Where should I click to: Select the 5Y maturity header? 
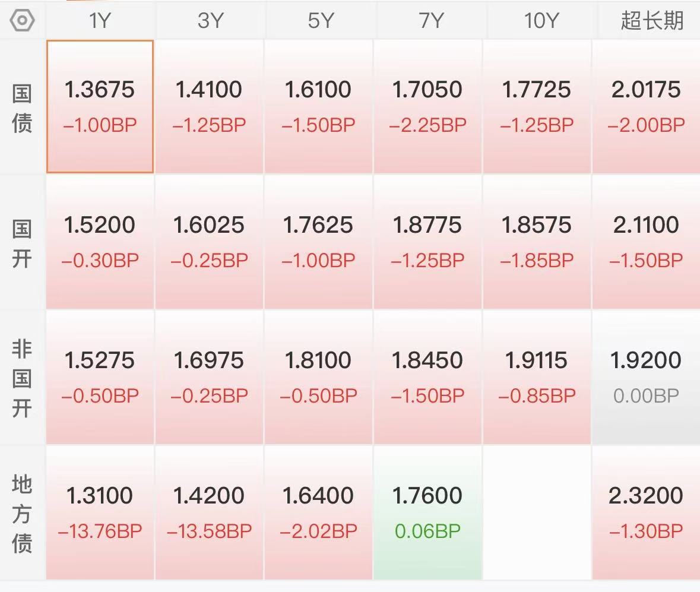320,20
